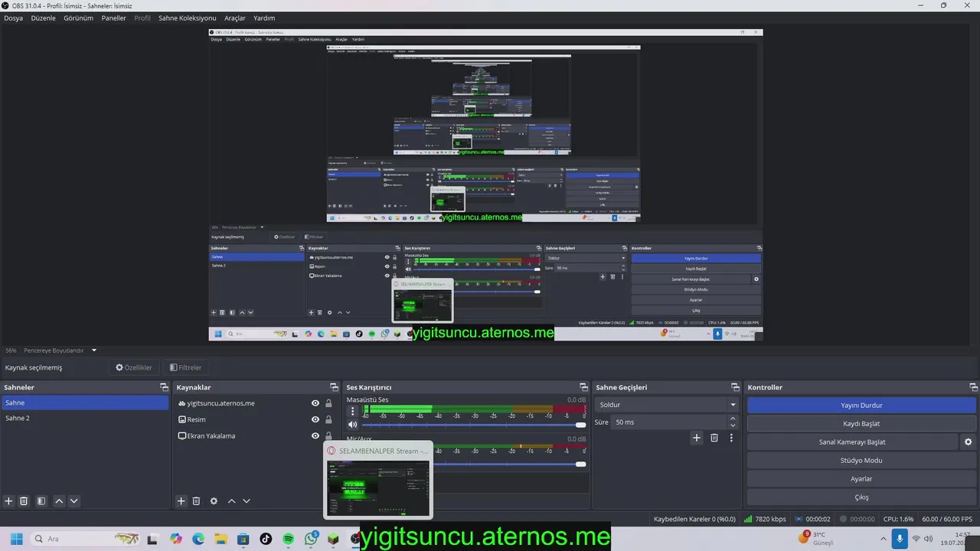Adjust Masaüstü Ses volume slider handle
The width and height of the screenshot is (980, 551).
580,425
